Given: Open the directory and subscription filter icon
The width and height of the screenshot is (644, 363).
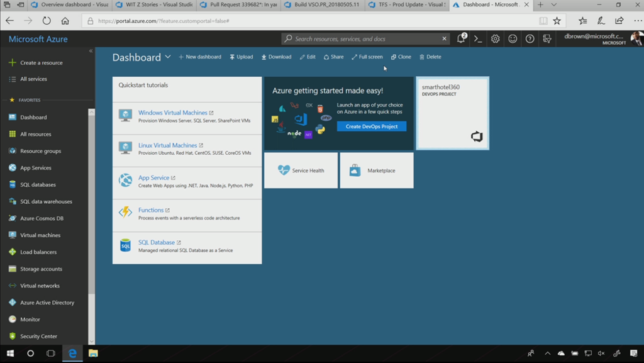Looking at the screenshot, I should (547, 39).
